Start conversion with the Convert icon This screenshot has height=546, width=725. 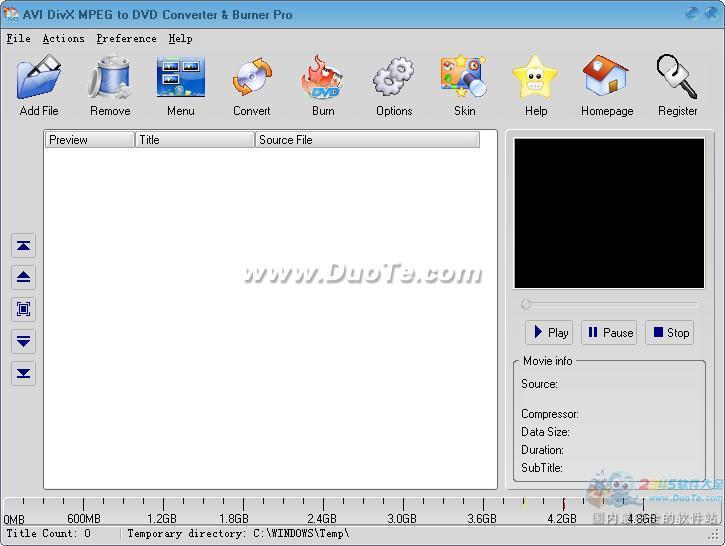(252, 77)
